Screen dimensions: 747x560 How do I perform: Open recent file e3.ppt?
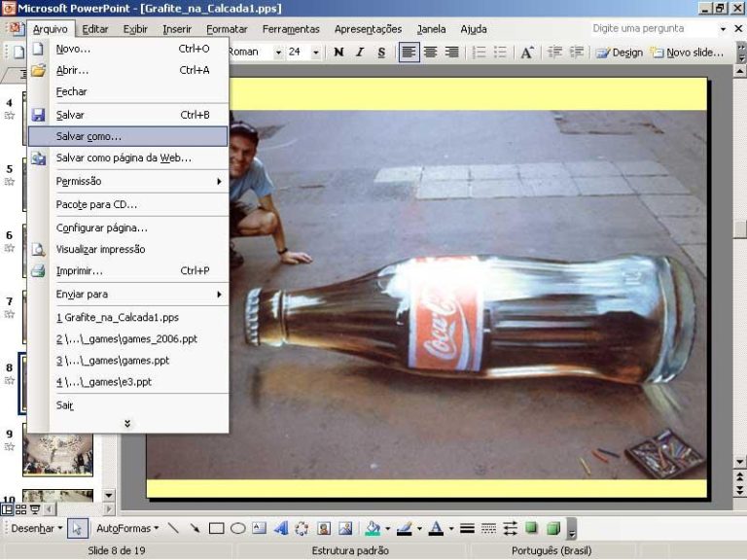tap(127, 382)
